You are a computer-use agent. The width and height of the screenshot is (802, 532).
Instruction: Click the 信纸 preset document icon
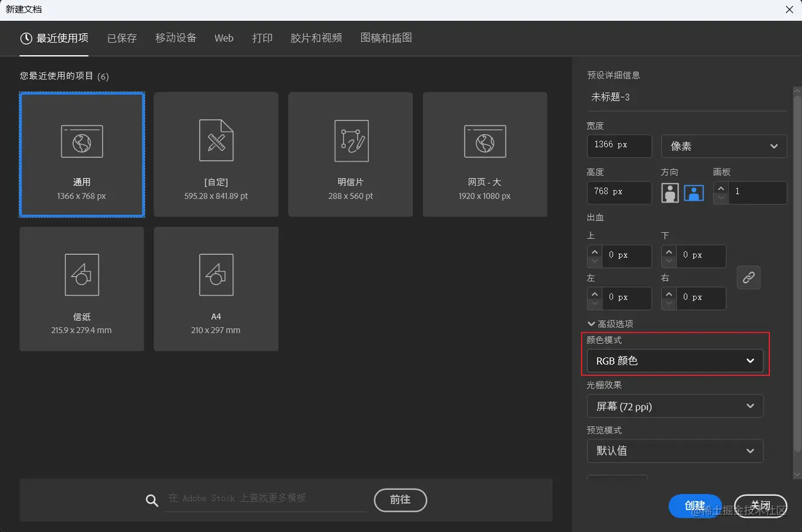click(81, 274)
